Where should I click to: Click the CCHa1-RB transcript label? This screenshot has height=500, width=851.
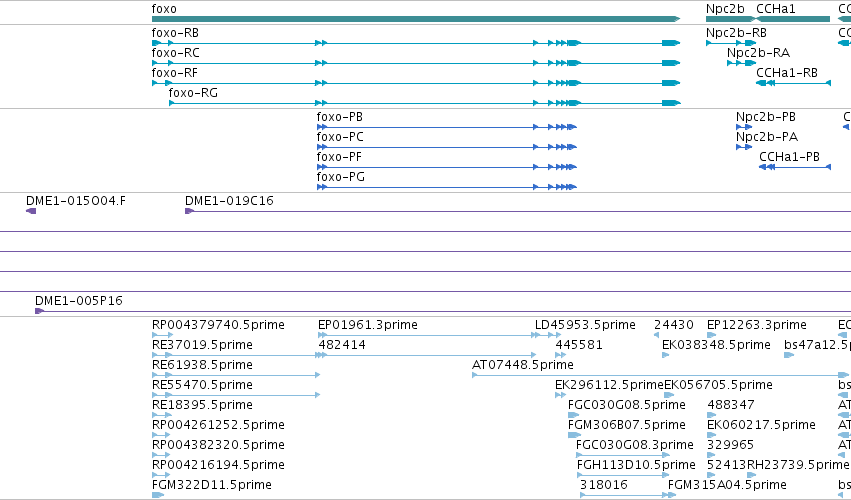(787, 73)
